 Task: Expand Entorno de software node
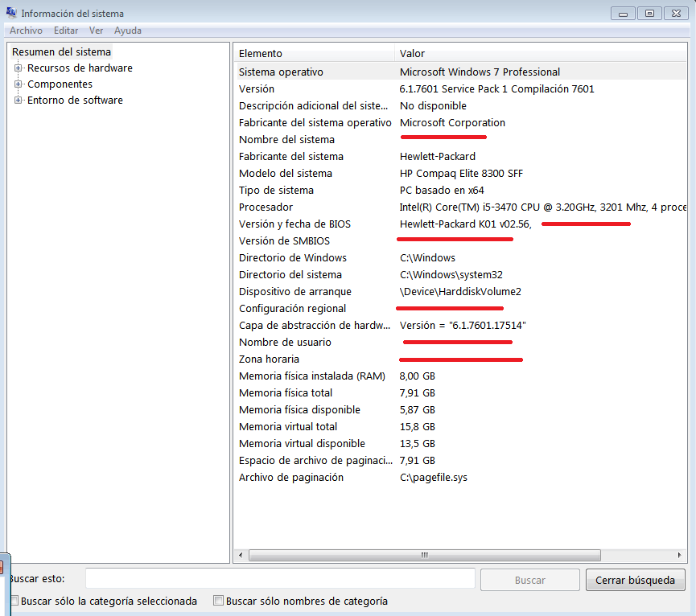[x=18, y=100]
